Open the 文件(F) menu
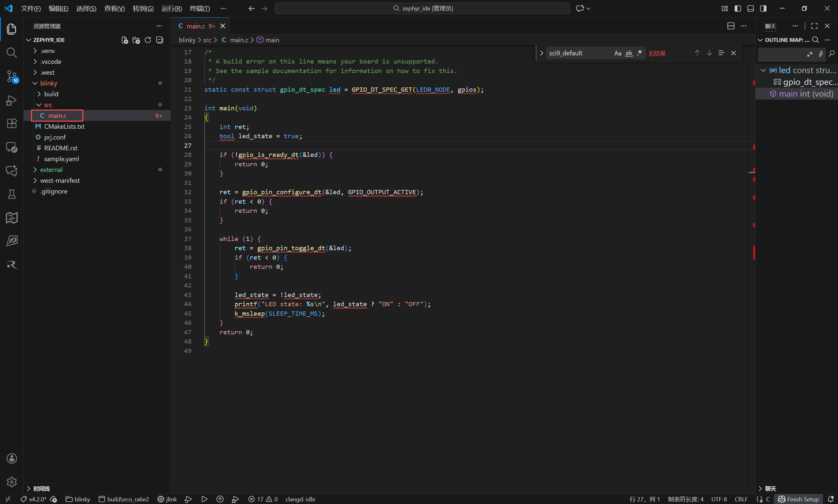Image resolution: width=838 pixels, height=504 pixels. pyautogui.click(x=31, y=9)
